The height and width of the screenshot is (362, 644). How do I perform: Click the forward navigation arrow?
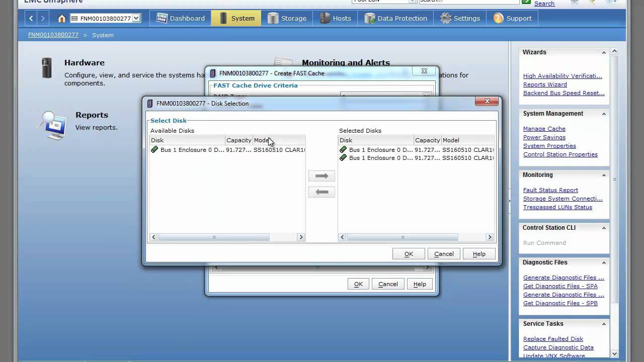coord(43,18)
